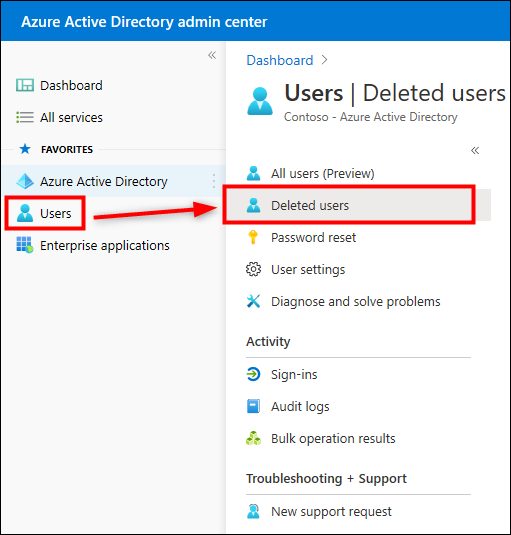Click the Diagnose and solve problems wrench icon
511x535 pixels.
click(x=253, y=301)
